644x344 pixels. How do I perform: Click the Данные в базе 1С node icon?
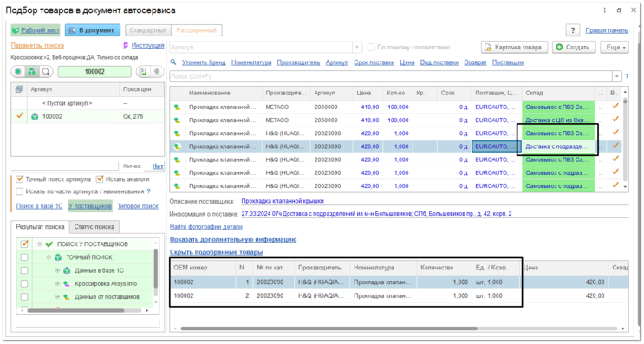[67, 270]
